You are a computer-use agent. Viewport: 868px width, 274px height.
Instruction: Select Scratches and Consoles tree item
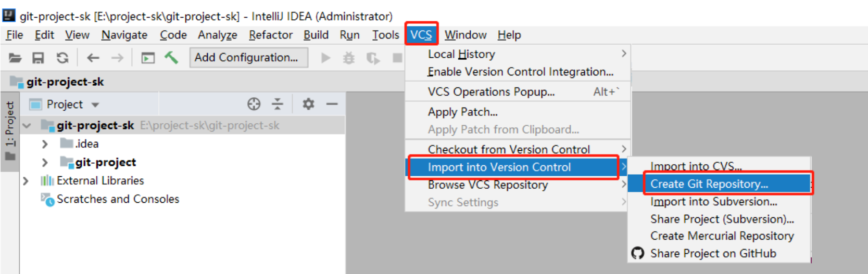pos(118,199)
